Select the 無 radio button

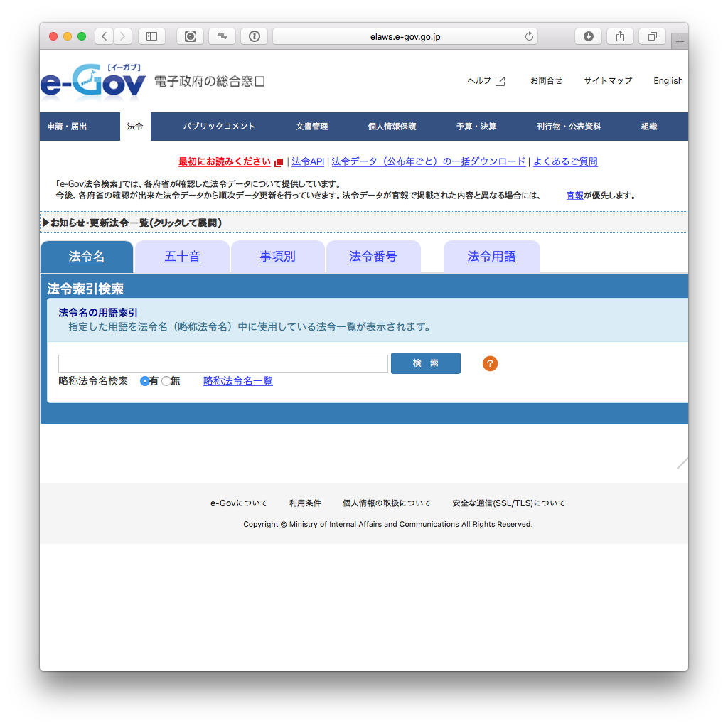166,381
